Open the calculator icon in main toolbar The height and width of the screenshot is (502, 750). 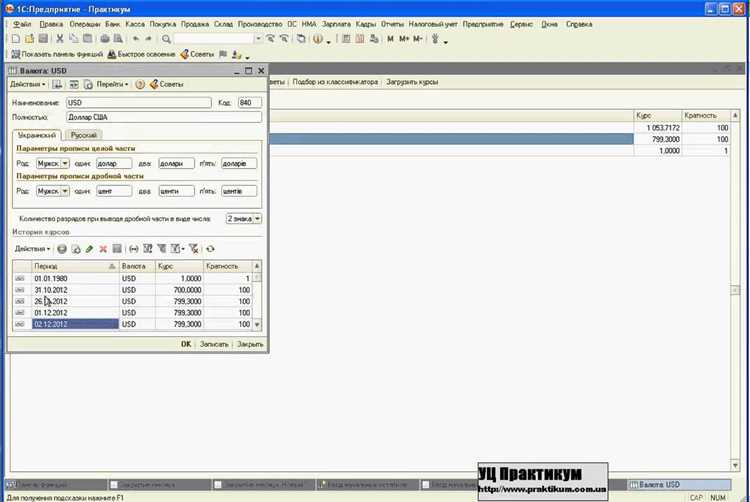[346, 39]
